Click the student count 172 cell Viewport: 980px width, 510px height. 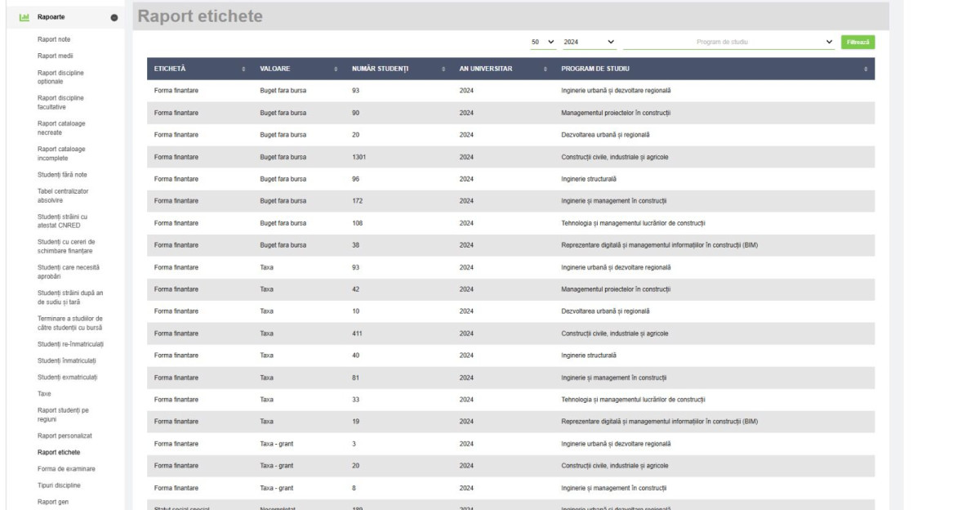357,201
